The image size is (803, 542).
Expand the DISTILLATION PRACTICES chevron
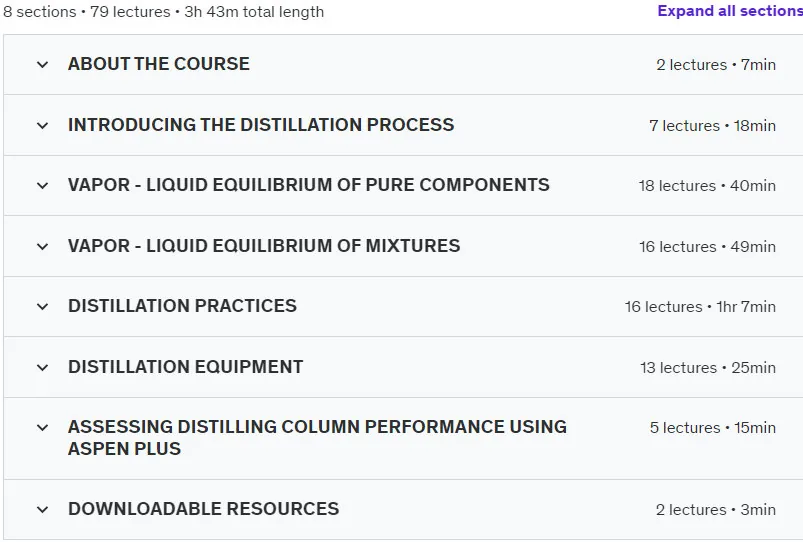pos(43,306)
